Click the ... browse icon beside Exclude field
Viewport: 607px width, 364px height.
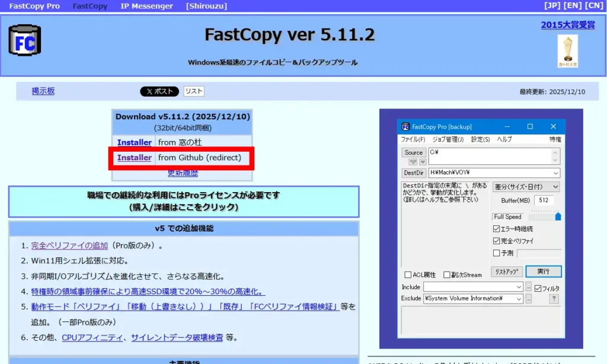[x=529, y=298]
